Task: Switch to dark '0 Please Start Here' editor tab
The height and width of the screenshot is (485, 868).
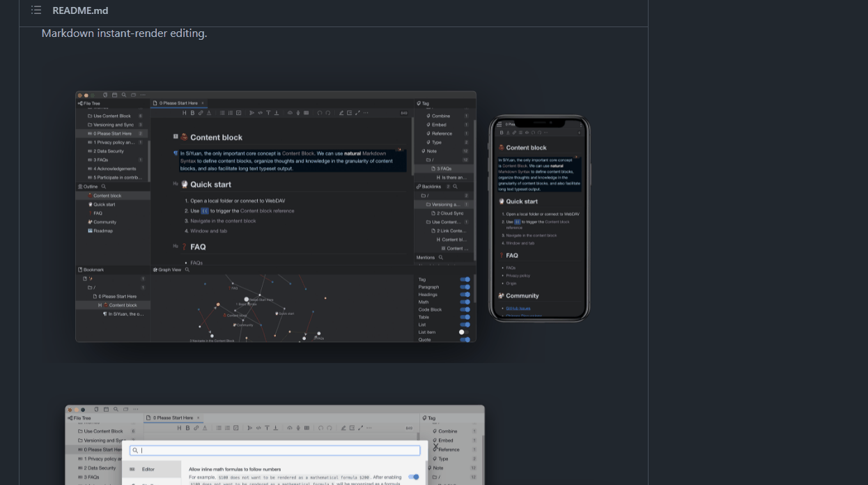Action: [x=179, y=103]
